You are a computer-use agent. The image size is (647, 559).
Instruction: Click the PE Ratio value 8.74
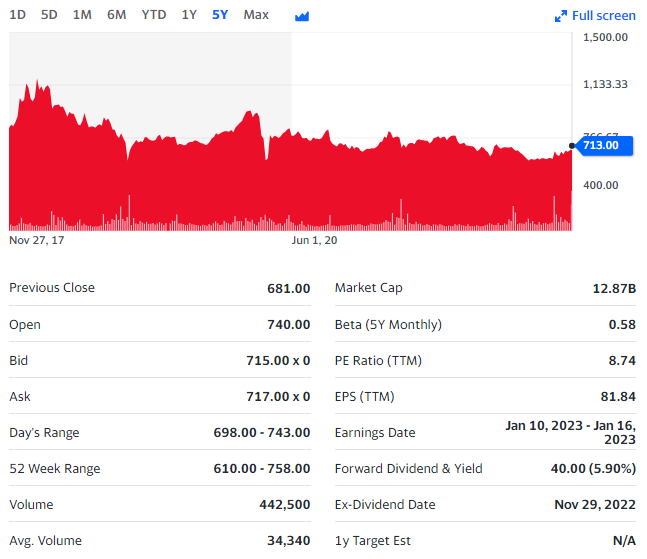click(x=622, y=361)
